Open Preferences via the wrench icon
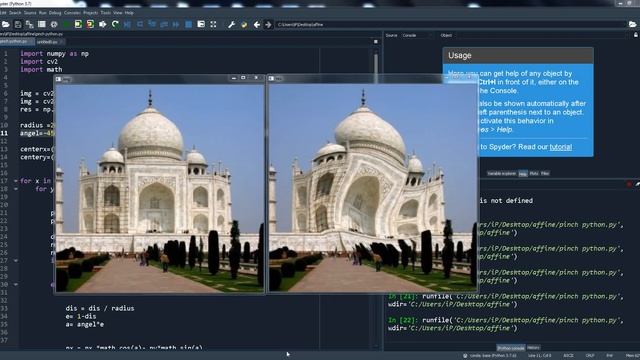This screenshot has height=360, width=640. click(231, 24)
